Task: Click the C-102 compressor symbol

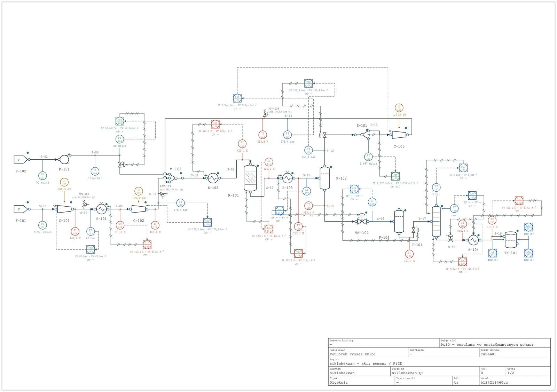Action: click(139, 209)
